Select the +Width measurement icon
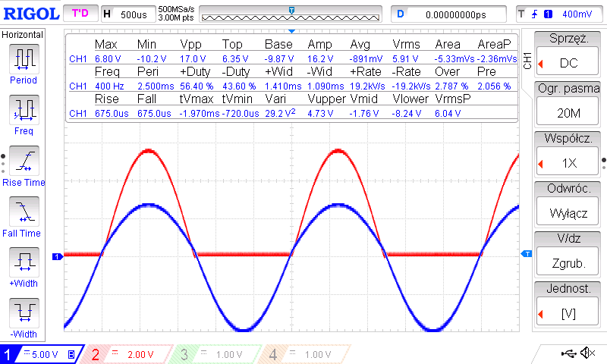Image resolution: width=607 pixels, height=364 pixels. [24, 262]
